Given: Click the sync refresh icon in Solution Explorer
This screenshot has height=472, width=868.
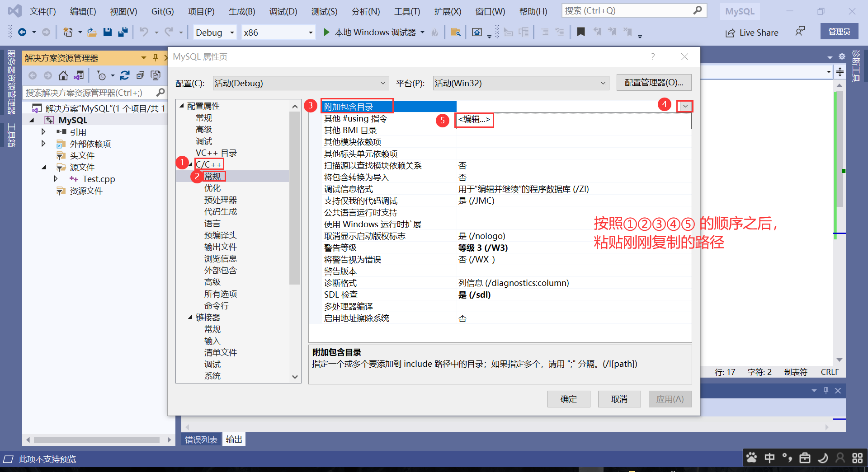Looking at the screenshot, I should (x=125, y=75).
